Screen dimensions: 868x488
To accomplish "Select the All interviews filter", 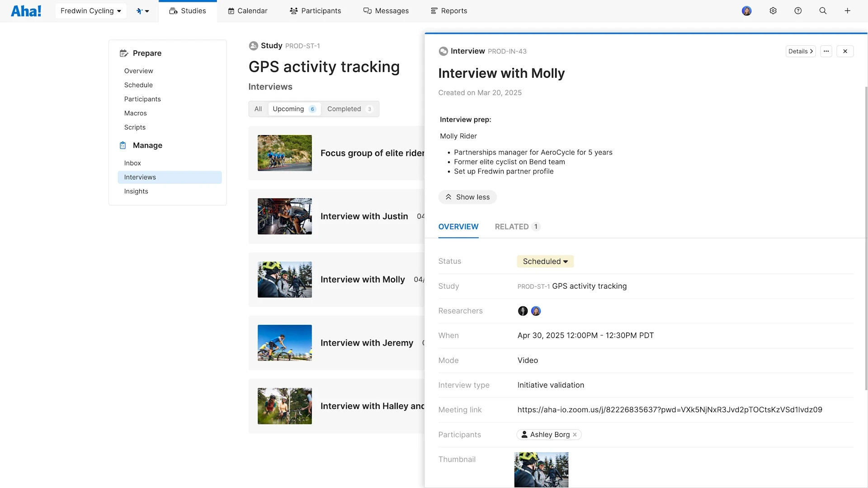I will tap(258, 109).
